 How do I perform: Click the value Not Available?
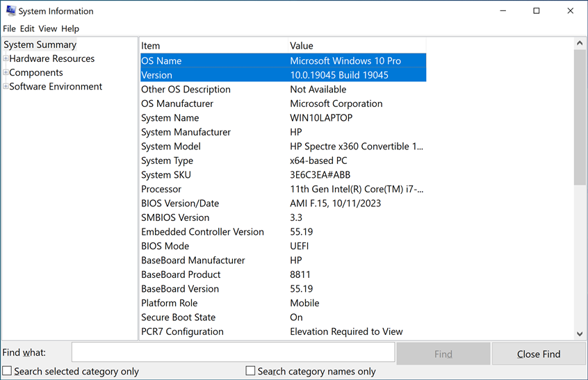pos(318,89)
